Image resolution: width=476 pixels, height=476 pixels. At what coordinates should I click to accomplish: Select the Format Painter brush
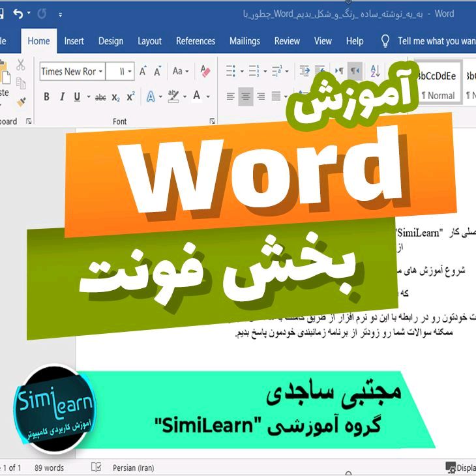click(x=21, y=102)
